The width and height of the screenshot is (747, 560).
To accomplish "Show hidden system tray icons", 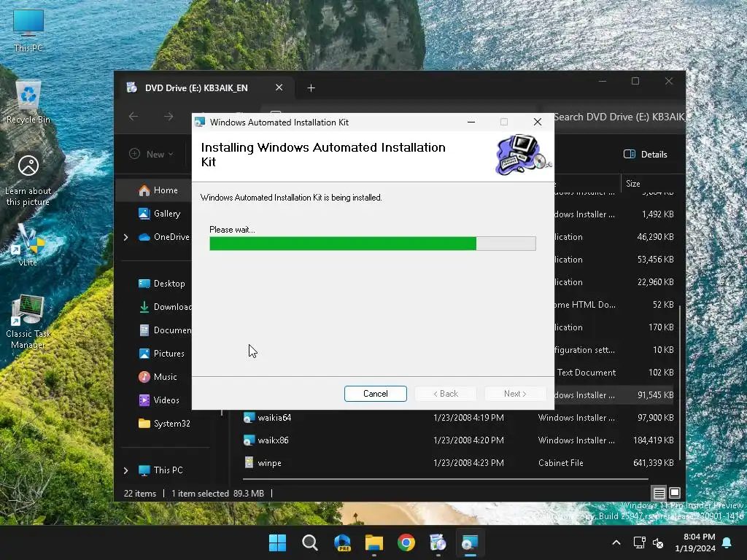I will (616, 542).
